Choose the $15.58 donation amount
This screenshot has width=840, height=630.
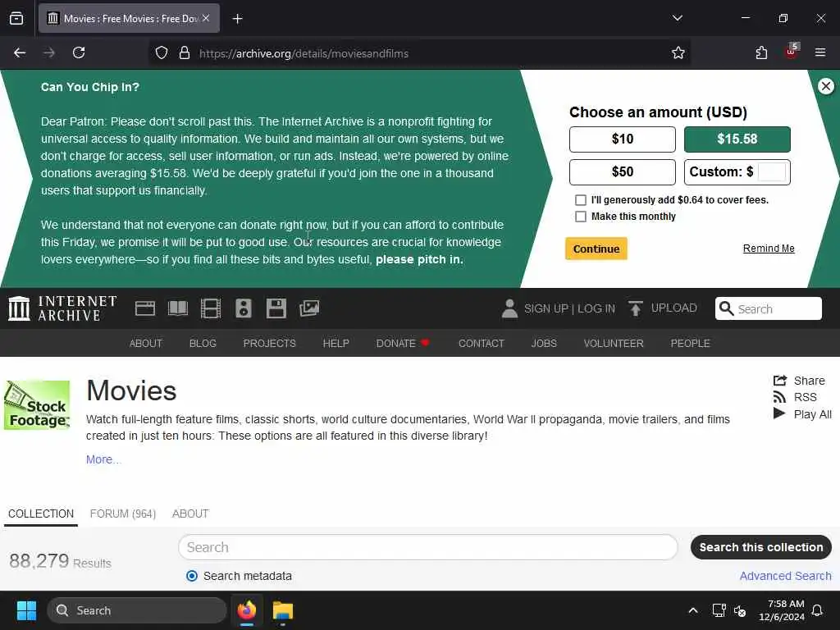[737, 139]
